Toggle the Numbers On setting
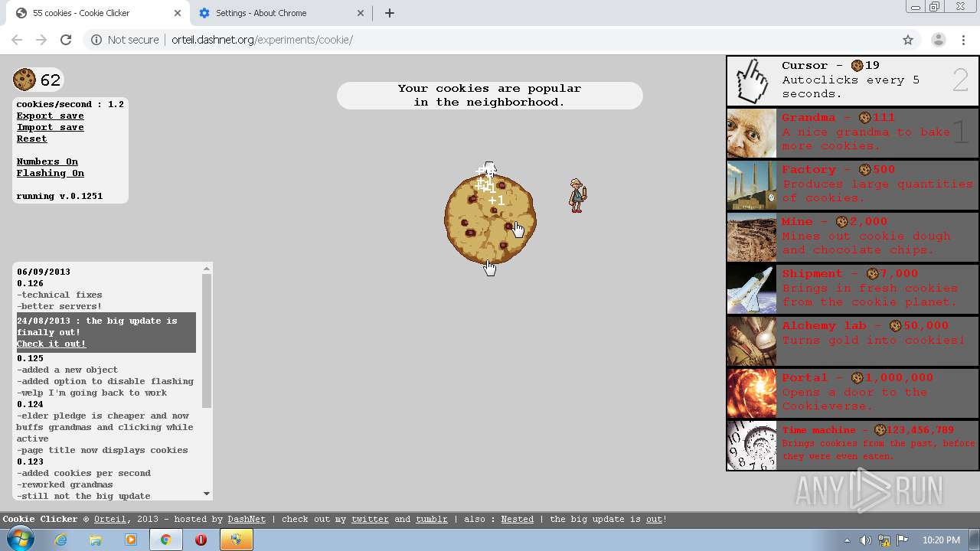This screenshot has height=551, width=980. (x=47, y=161)
